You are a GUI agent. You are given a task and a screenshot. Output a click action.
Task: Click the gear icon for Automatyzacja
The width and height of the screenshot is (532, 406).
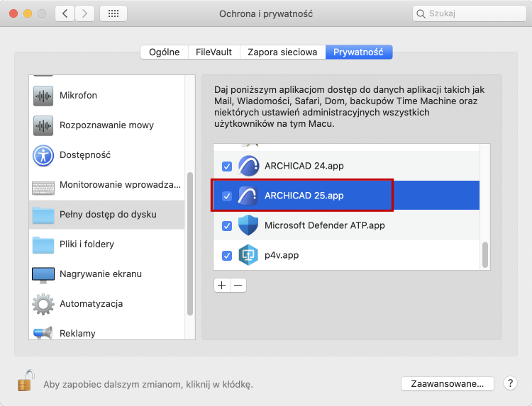(x=43, y=304)
